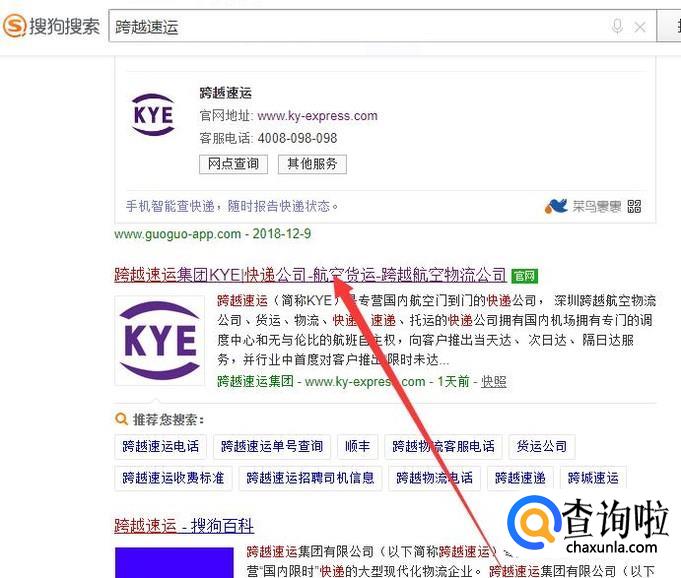The width and height of the screenshot is (681, 578).
Task: Select the 跨越速递 suggestion
Action: pyautogui.click(x=520, y=478)
